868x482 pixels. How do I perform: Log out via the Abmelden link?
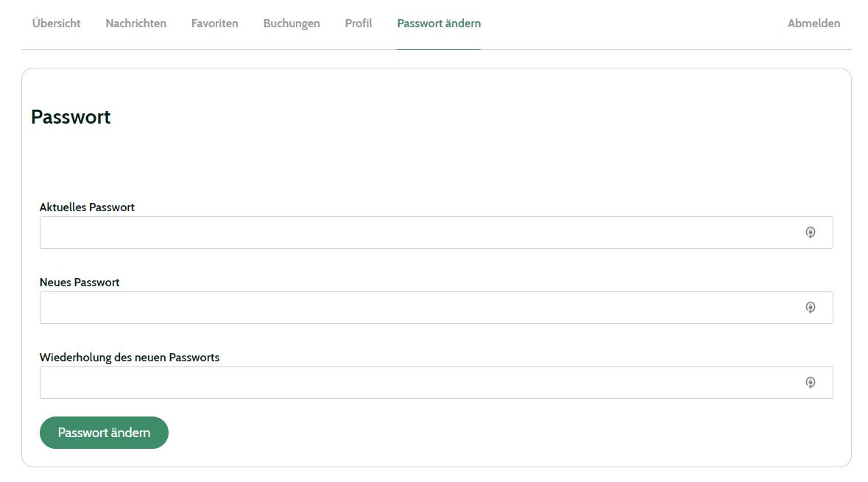814,24
